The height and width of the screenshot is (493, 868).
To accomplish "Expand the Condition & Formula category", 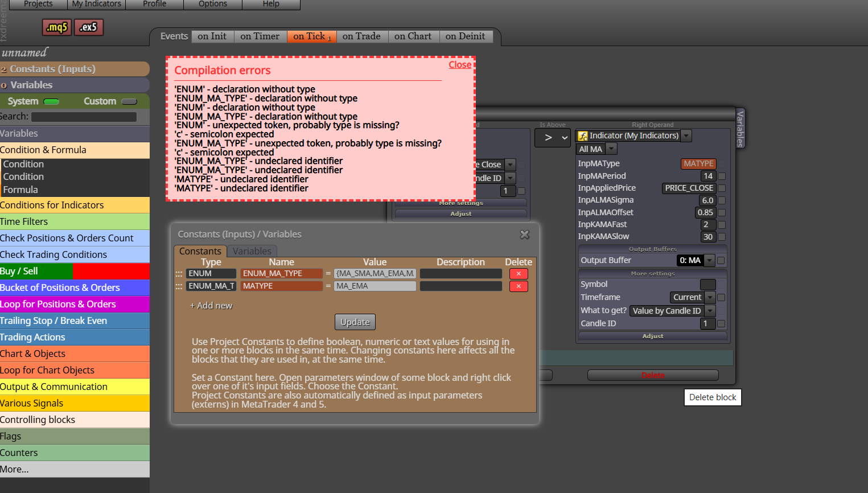I will pos(75,150).
